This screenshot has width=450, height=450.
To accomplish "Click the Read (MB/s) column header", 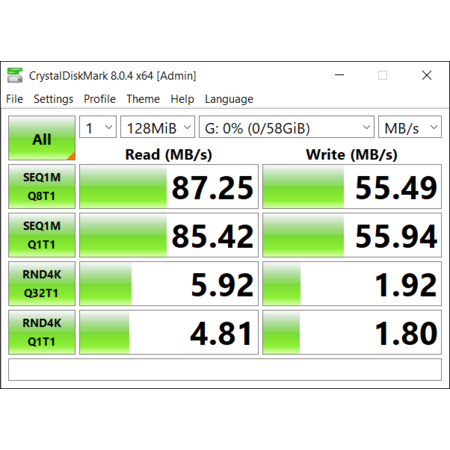I will click(169, 155).
